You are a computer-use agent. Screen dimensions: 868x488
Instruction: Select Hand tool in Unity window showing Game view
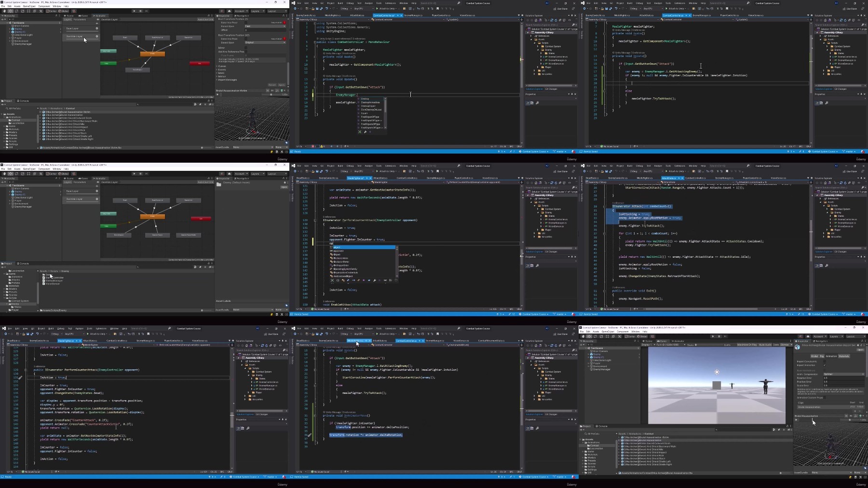[x=583, y=336]
